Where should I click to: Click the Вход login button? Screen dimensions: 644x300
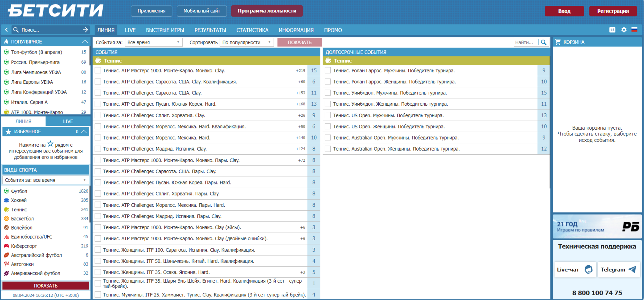(564, 11)
